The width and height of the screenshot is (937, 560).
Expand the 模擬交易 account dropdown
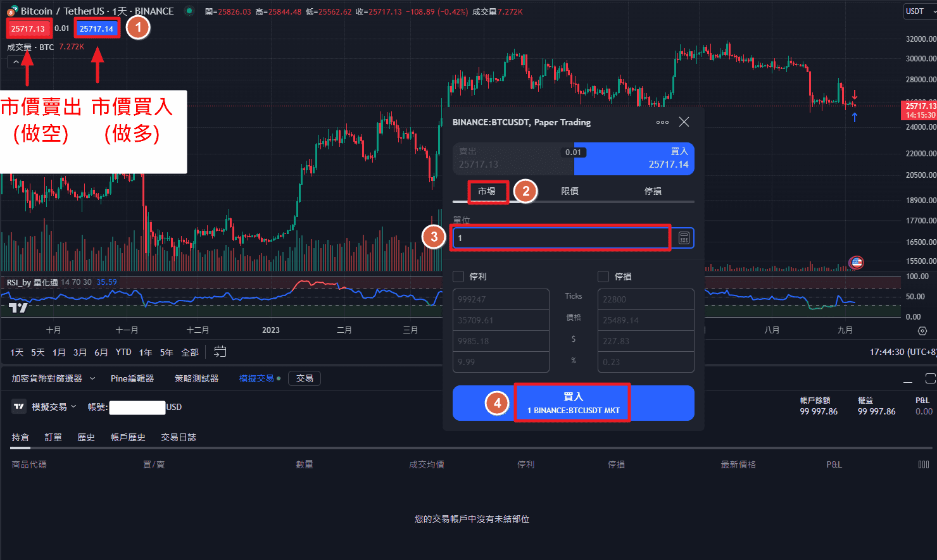tap(54, 407)
